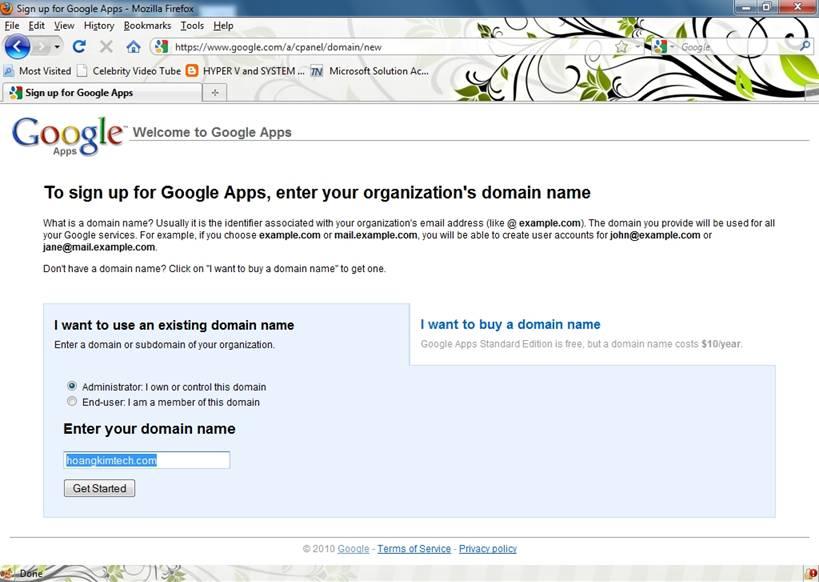Click the Enter your domain name heading

point(149,429)
